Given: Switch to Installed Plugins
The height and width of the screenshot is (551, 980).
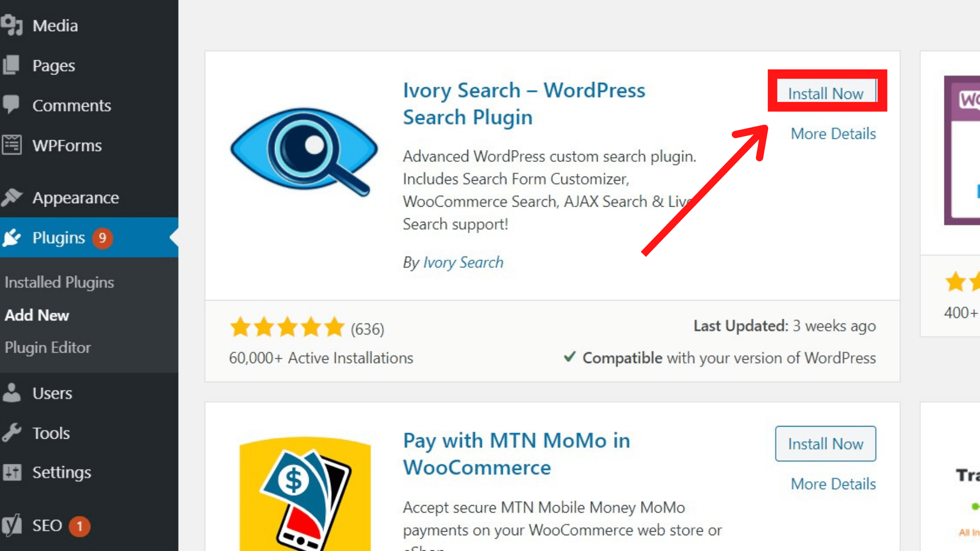Looking at the screenshot, I should 59,282.
